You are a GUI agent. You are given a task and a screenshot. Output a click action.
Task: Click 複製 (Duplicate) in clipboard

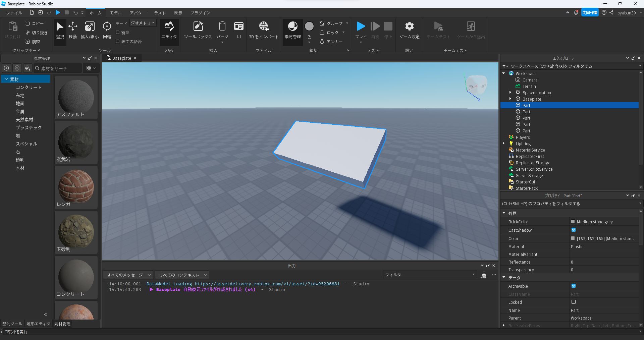tap(33, 42)
